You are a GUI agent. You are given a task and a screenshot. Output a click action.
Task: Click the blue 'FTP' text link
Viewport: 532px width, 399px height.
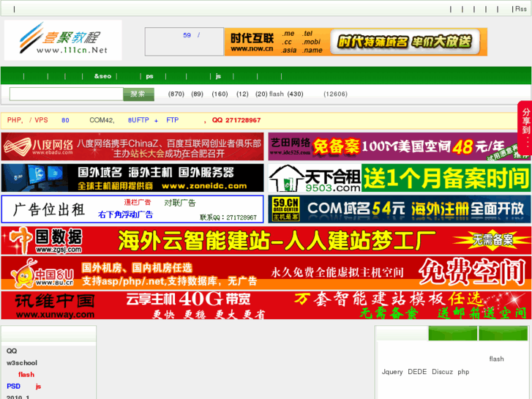(173, 120)
